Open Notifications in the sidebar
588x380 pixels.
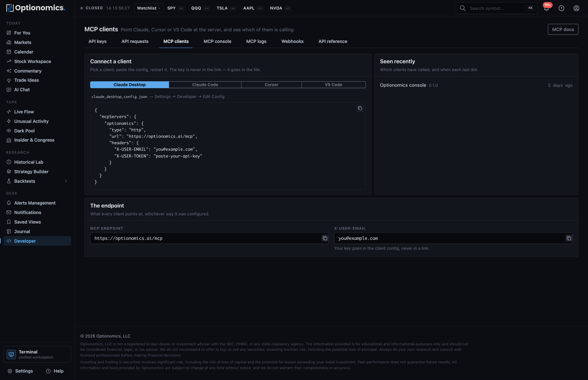tap(37, 212)
